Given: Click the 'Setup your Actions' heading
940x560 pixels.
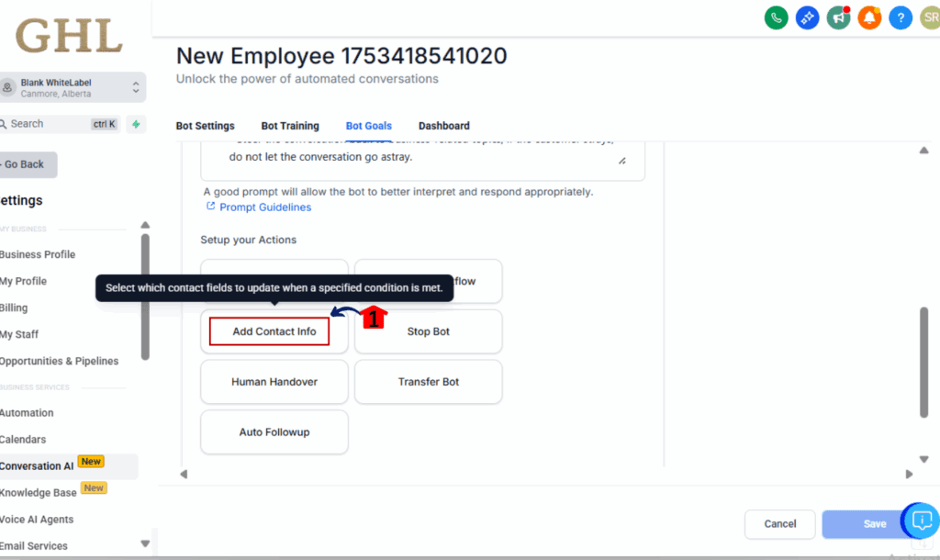Looking at the screenshot, I should 248,240.
